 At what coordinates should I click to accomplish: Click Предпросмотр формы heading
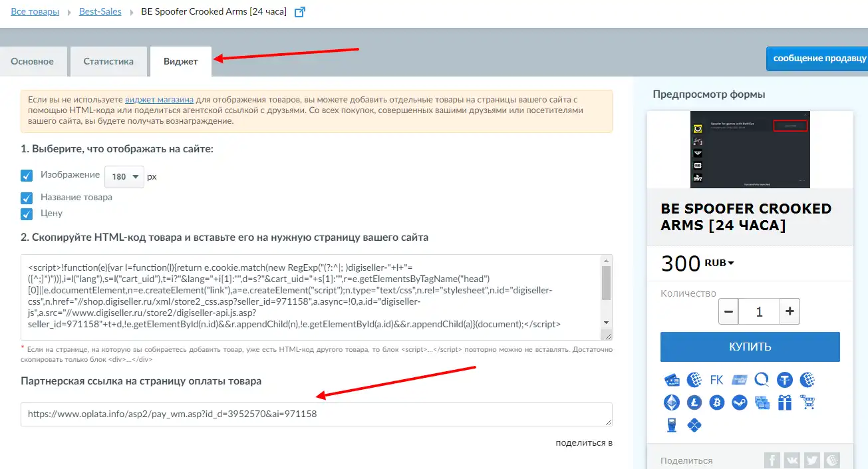(x=709, y=94)
